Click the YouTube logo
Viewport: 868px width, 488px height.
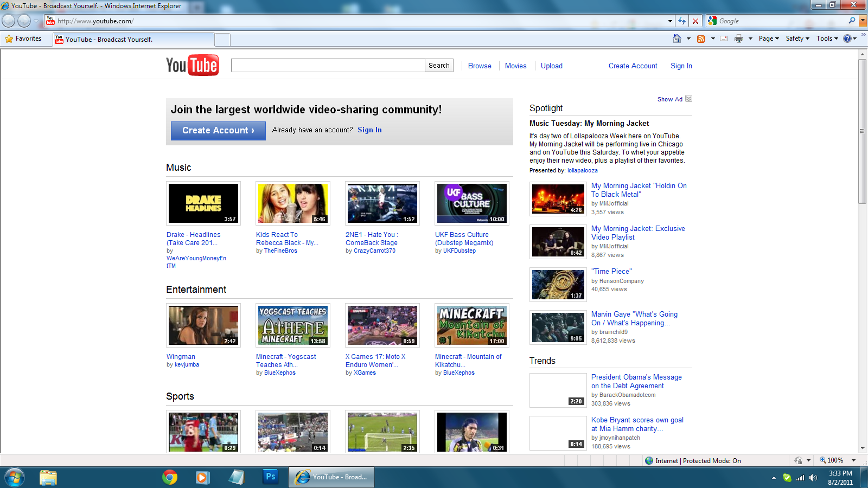pyautogui.click(x=193, y=66)
